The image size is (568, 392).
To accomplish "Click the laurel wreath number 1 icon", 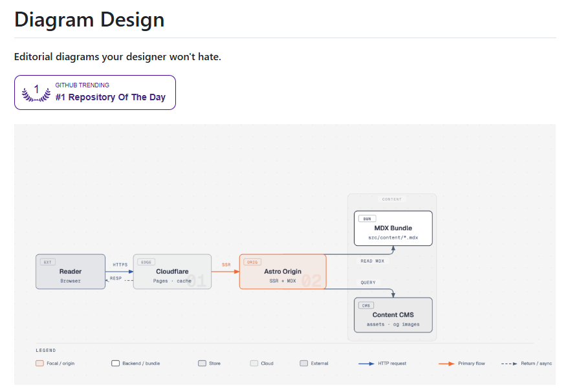I will pos(36,93).
